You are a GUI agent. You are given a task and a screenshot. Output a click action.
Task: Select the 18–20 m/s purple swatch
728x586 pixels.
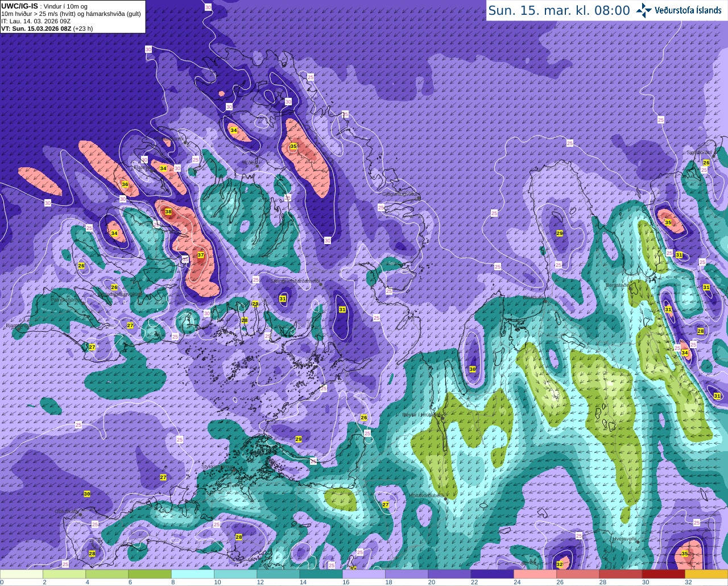(407, 574)
